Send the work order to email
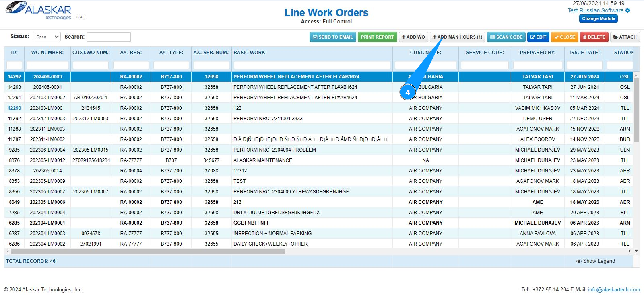Viewport: 644px width, 295px height. (332, 37)
